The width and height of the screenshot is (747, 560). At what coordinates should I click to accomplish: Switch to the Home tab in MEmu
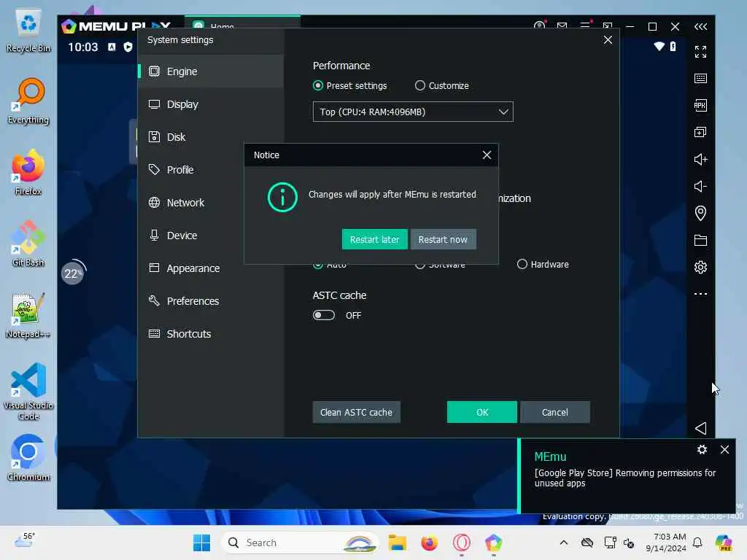point(242,24)
